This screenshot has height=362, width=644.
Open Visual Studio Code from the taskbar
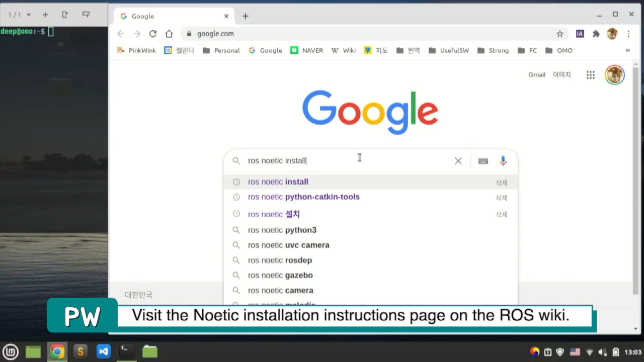104,351
